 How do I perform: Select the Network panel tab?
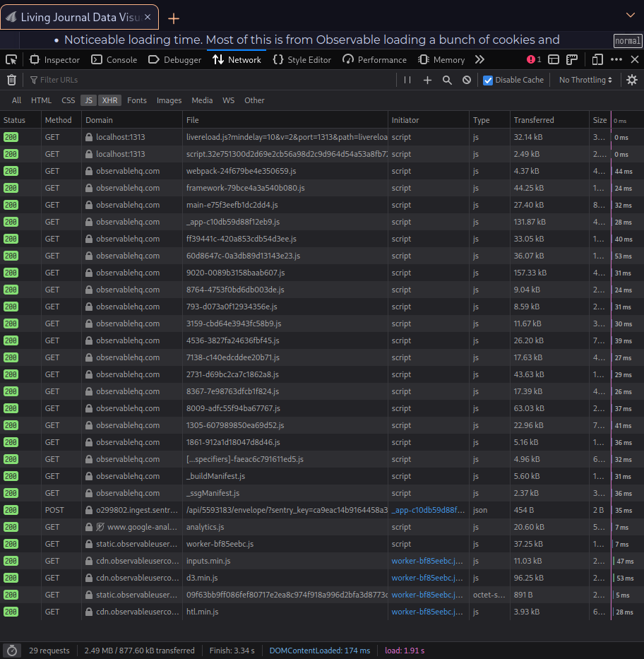tap(237, 59)
